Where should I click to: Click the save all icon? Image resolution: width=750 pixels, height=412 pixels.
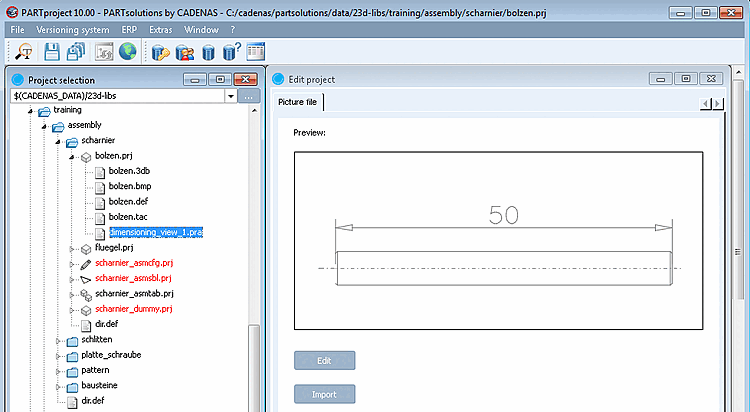76,52
